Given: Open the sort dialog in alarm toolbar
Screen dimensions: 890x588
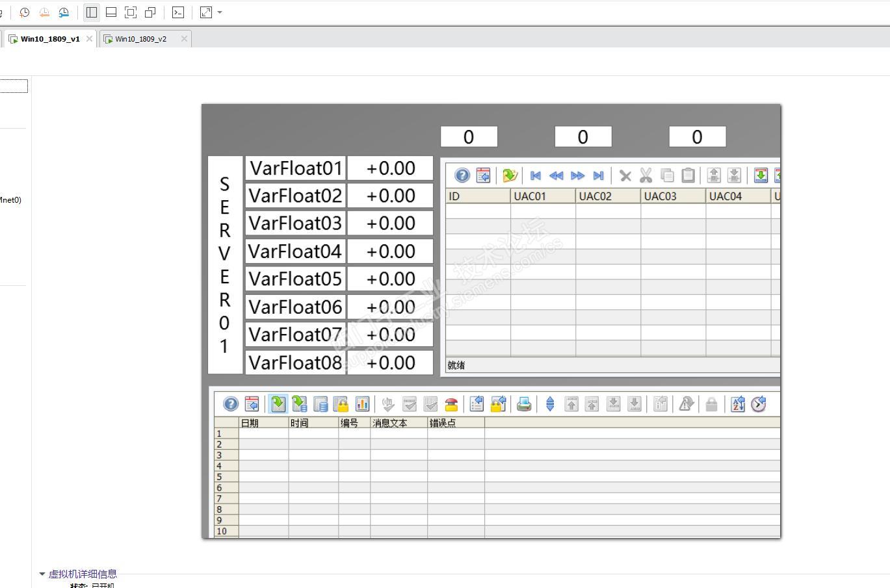Looking at the screenshot, I should (738, 404).
